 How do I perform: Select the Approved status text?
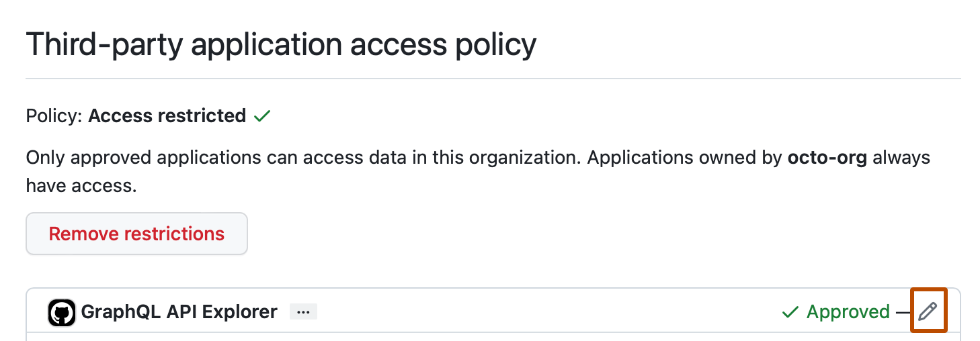(x=848, y=312)
